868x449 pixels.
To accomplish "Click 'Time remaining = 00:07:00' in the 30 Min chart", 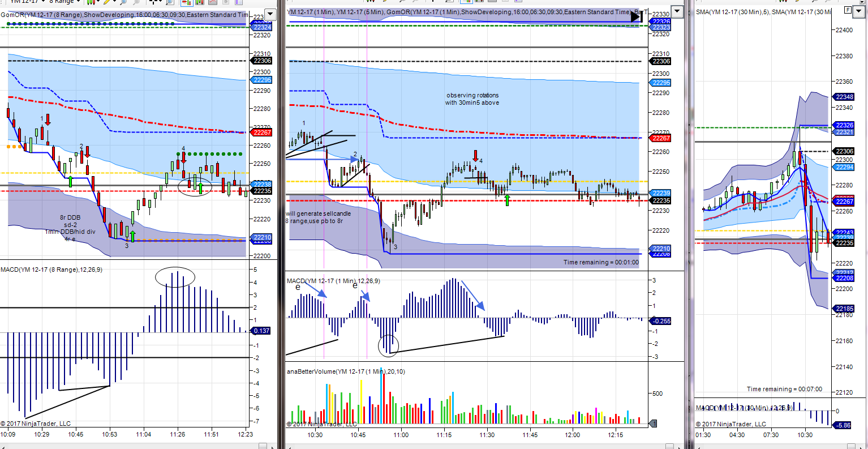I will click(x=784, y=389).
